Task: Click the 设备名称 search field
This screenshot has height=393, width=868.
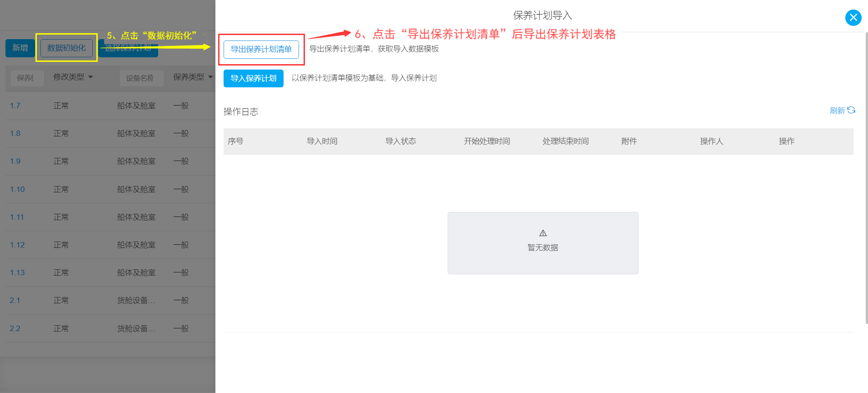Action: point(141,78)
